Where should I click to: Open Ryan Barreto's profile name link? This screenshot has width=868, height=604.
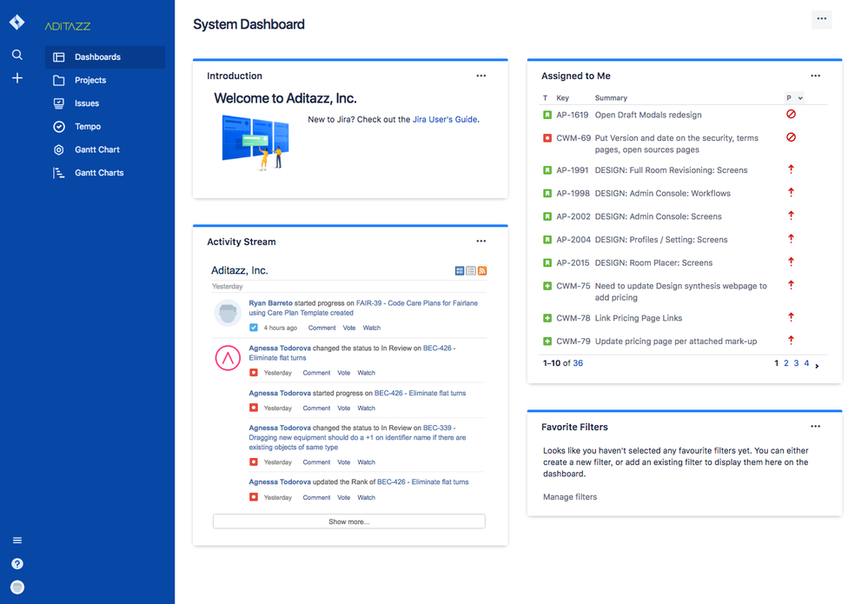[271, 303]
